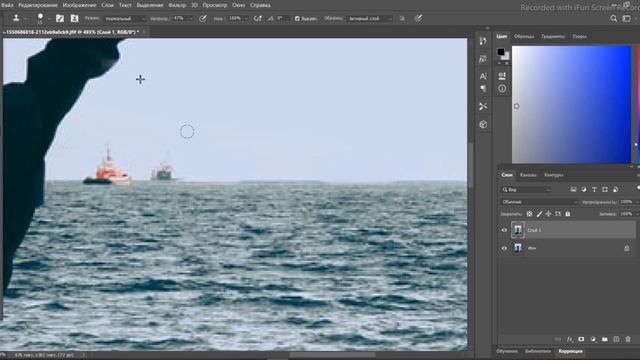Open the Текст menu

pyautogui.click(x=125, y=5)
